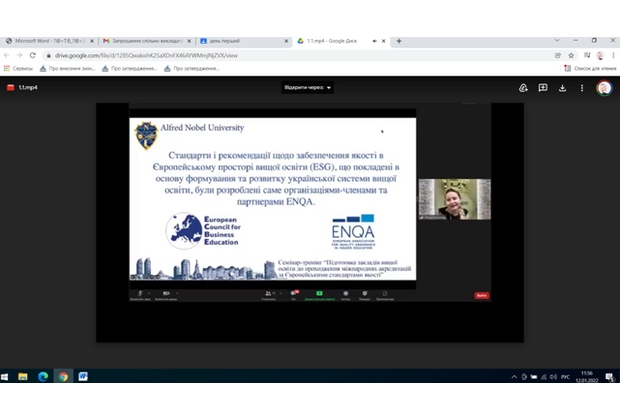Toggle the camera video button
The height and width of the screenshot is (420, 620).
(x=166, y=294)
